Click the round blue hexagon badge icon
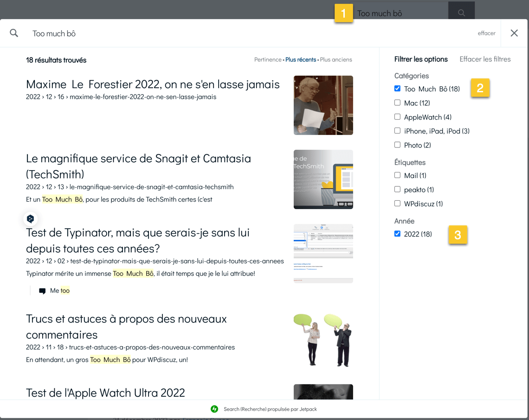529x420 pixels. pos(30,219)
